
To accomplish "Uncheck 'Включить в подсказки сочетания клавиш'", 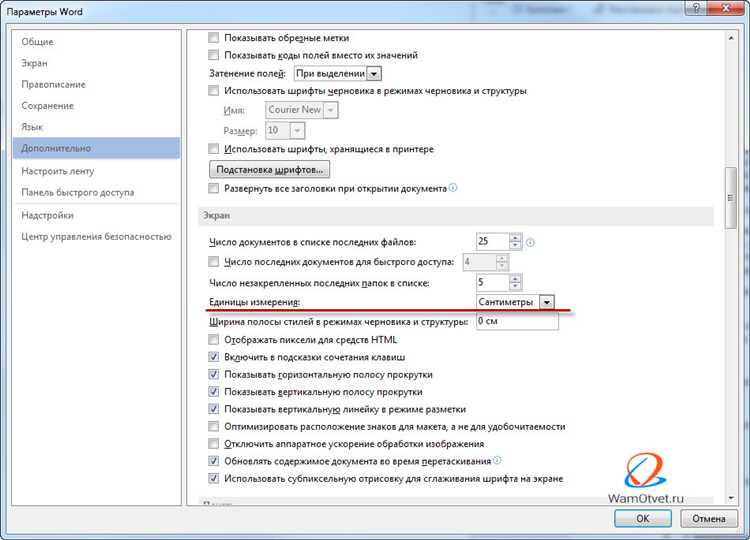I will (213, 357).
